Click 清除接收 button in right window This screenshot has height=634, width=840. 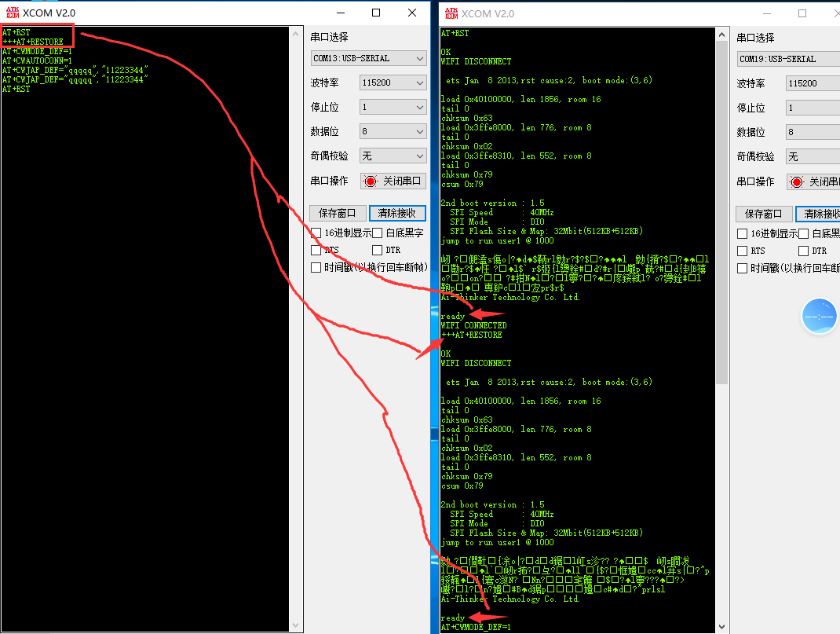tap(818, 214)
